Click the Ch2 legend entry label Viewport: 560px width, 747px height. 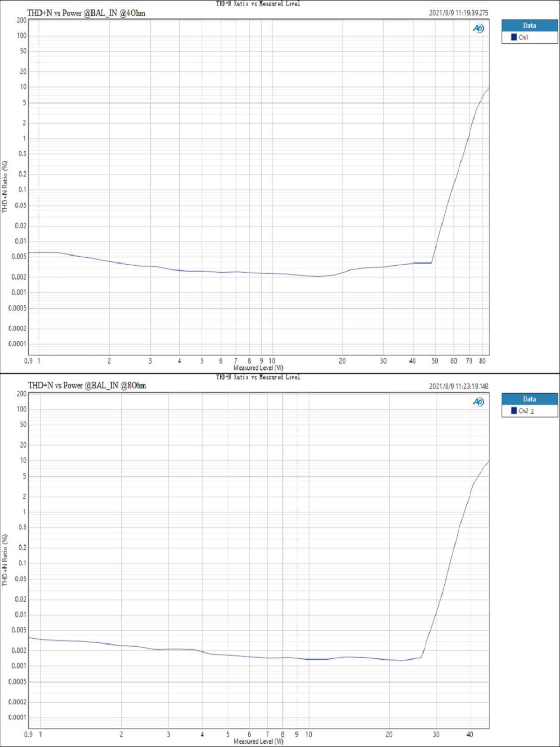(526, 411)
